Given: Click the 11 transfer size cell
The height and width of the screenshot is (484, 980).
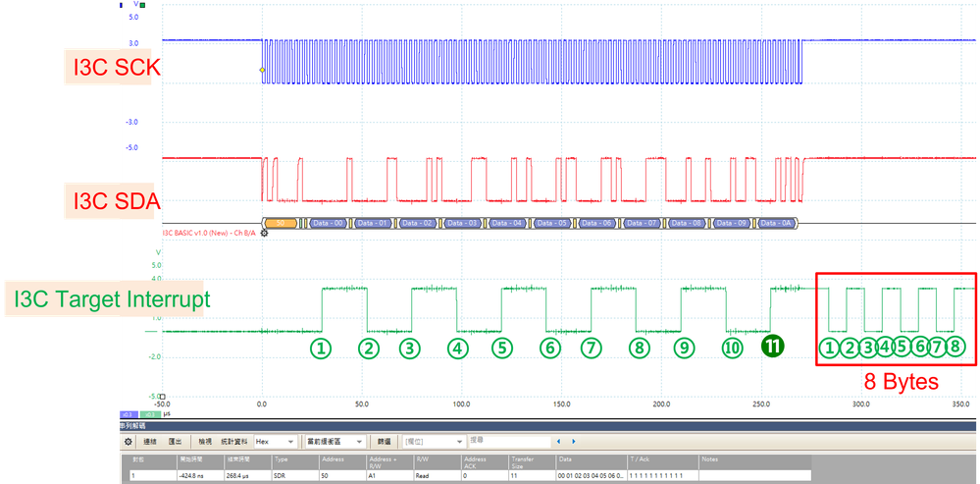Looking at the screenshot, I should tap(533, 476).
